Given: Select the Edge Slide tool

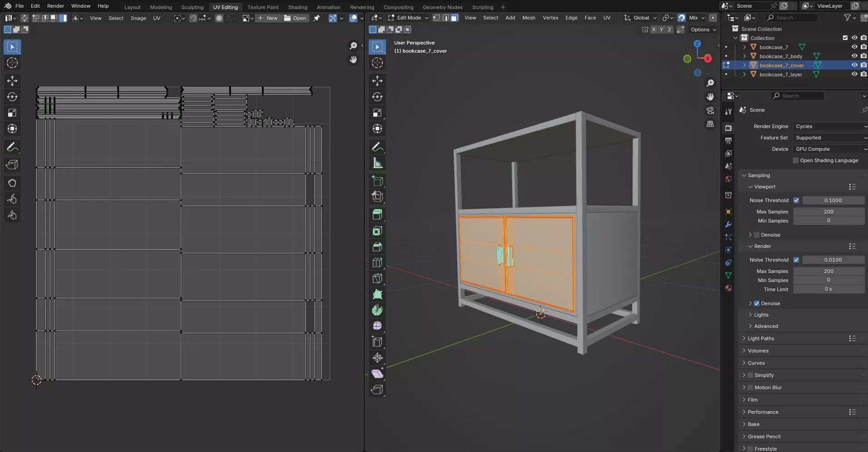Looking at the screenshot, I should [377, 342].
